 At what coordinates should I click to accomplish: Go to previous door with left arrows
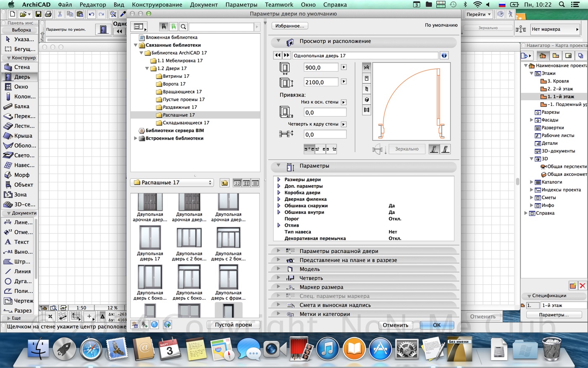(278, 55)
